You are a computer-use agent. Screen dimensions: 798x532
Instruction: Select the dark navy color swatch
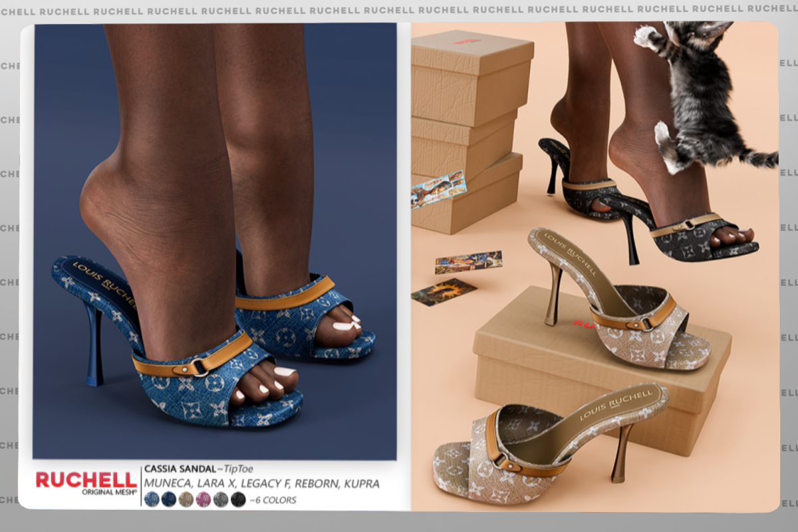pyautogui.click(x=169, y=499)
